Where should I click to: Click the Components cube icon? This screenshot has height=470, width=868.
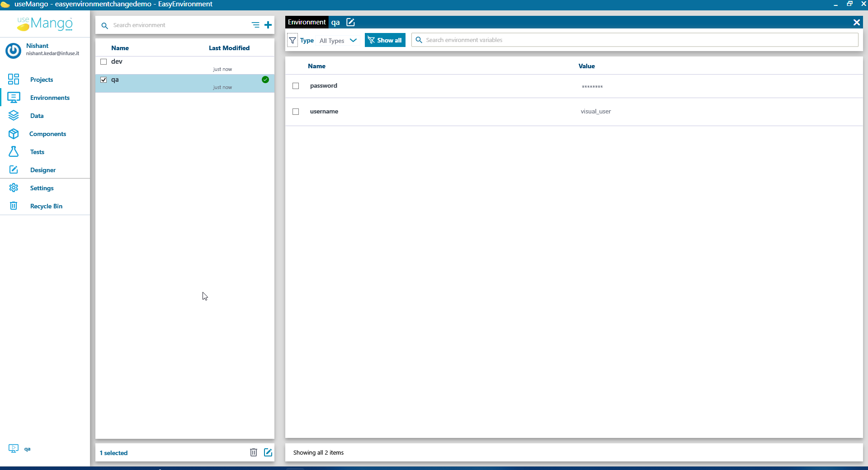click(x=14, y=133)
